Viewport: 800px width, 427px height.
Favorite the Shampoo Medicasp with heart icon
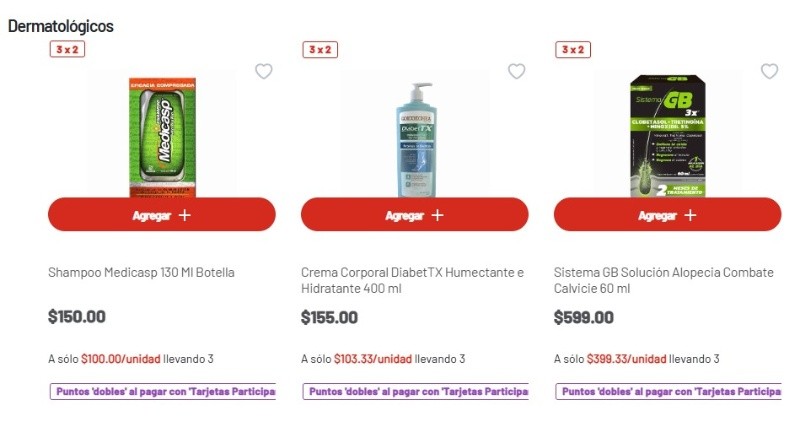pos(264,71)
